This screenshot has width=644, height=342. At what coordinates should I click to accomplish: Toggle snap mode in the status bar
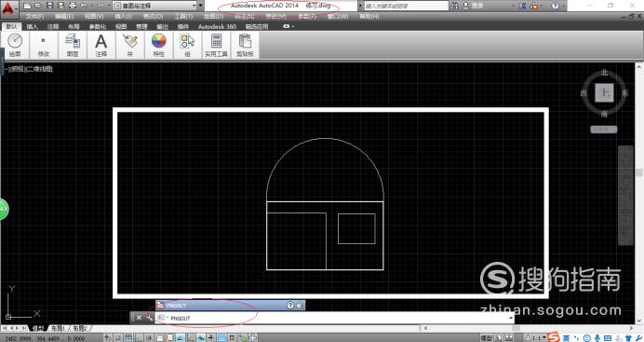point(118,338)
